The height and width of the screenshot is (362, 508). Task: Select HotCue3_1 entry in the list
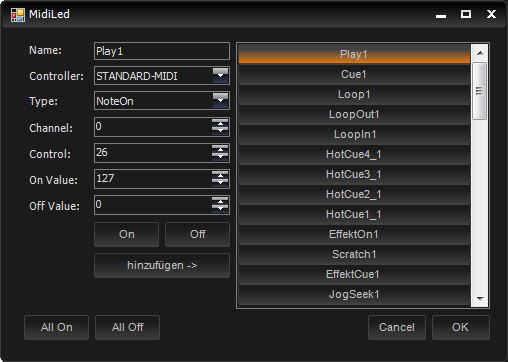[x=354, y=174]
